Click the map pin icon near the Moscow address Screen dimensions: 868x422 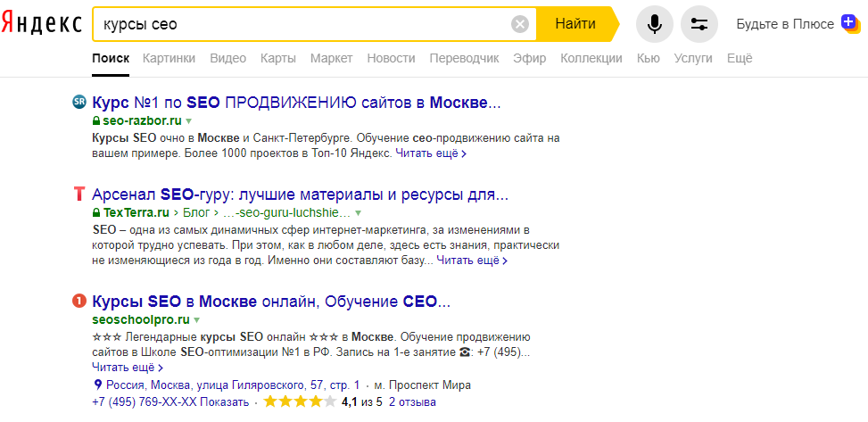coord(98,385)
